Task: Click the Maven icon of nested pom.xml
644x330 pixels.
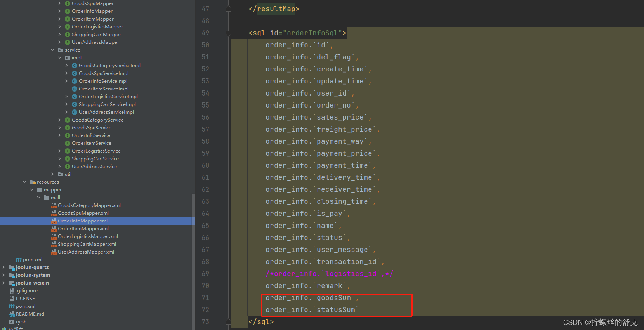Action: click(19, 260)
